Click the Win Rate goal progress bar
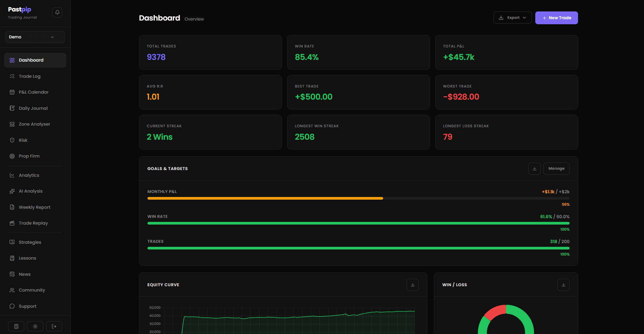644x334 pixels. (x=359, y=223)
